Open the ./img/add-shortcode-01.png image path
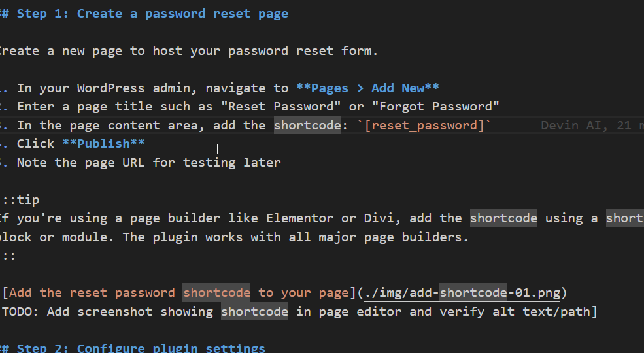The image size is (644, 353). [x=460, y=293]
